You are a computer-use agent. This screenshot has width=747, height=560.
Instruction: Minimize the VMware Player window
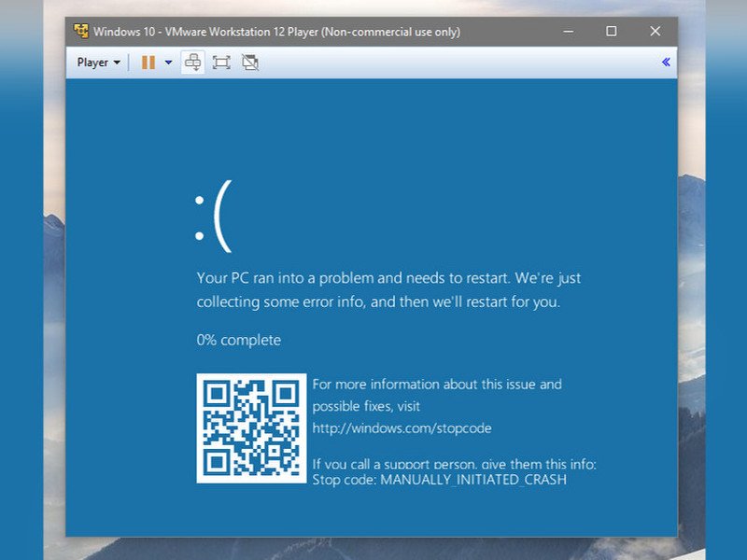coord(568,32)
